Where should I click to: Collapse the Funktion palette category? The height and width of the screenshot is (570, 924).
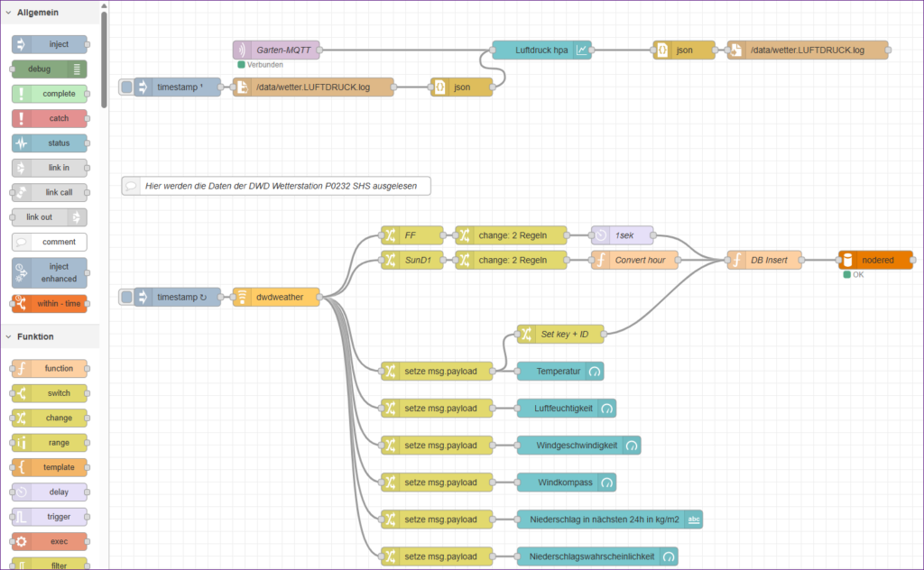[8, 336]
